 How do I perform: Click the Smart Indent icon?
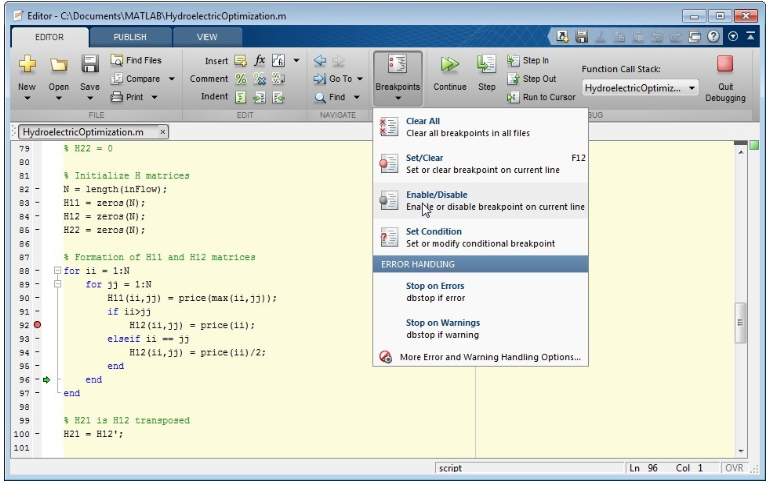[240, 97]
